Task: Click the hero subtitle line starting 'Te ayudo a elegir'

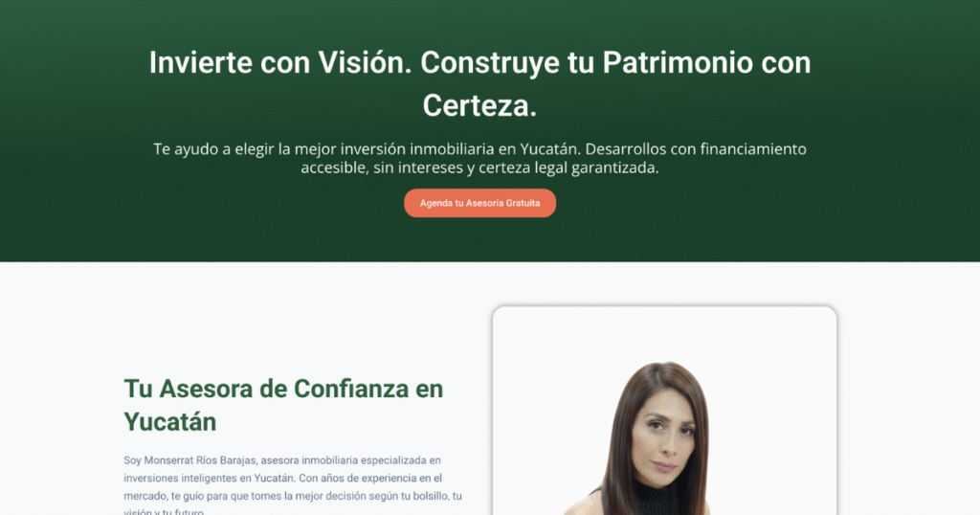Action: tap(479, 148)
